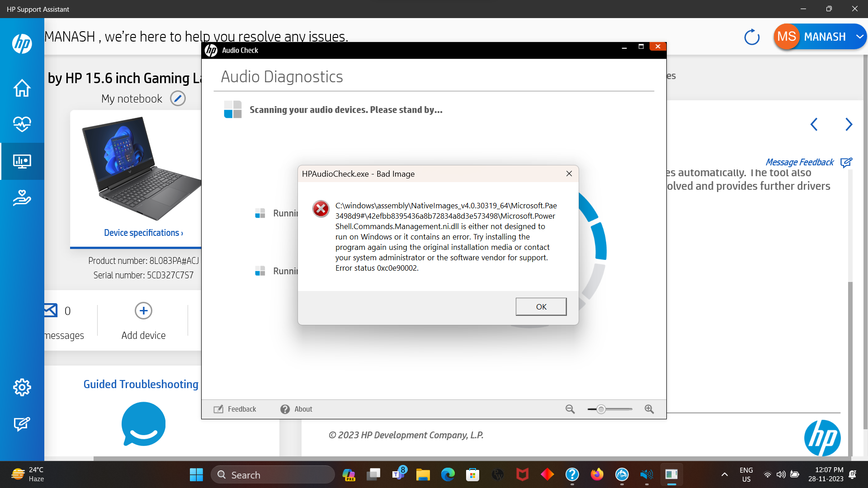The width and height of the screenshot is (868, 488).
Task: Select the device health check sidebar icon
Action: click(22, 124)
